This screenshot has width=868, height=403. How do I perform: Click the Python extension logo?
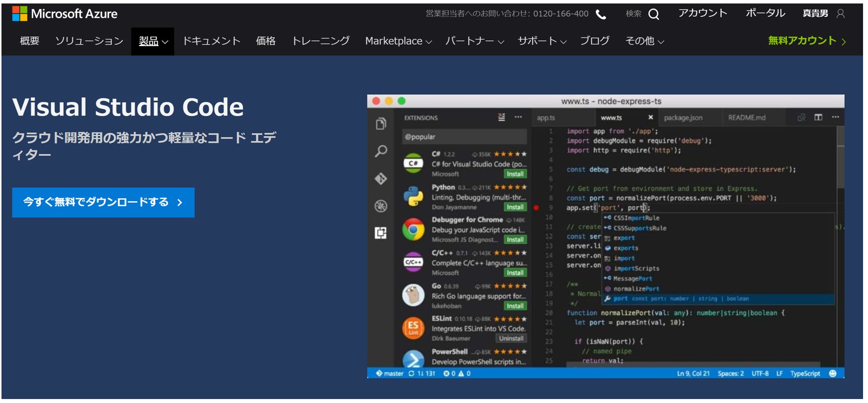(413, 196)
